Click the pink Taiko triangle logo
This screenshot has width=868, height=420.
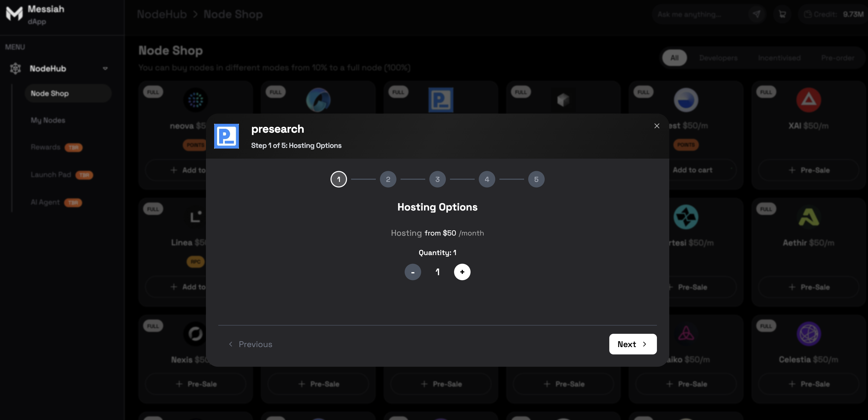pyautogui.click(x=686, y=334)
